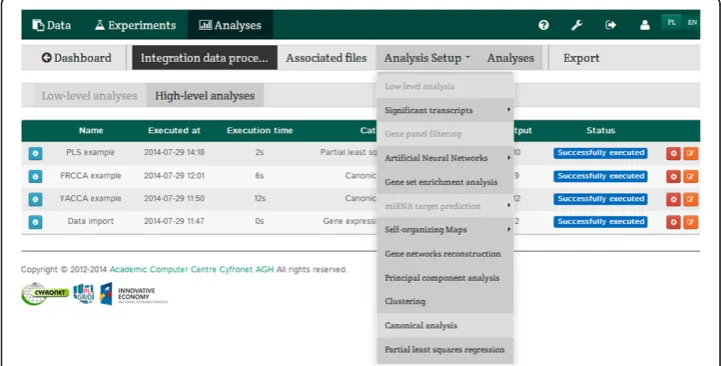Open the Analyses top menu
This screenshot has width=721, height=366.
pos(230,25)
